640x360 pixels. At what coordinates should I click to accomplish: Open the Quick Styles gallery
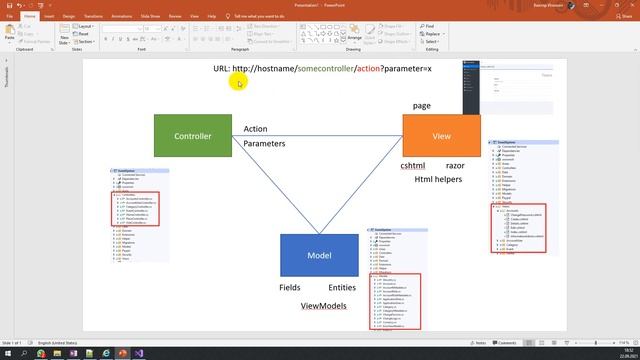369,35
